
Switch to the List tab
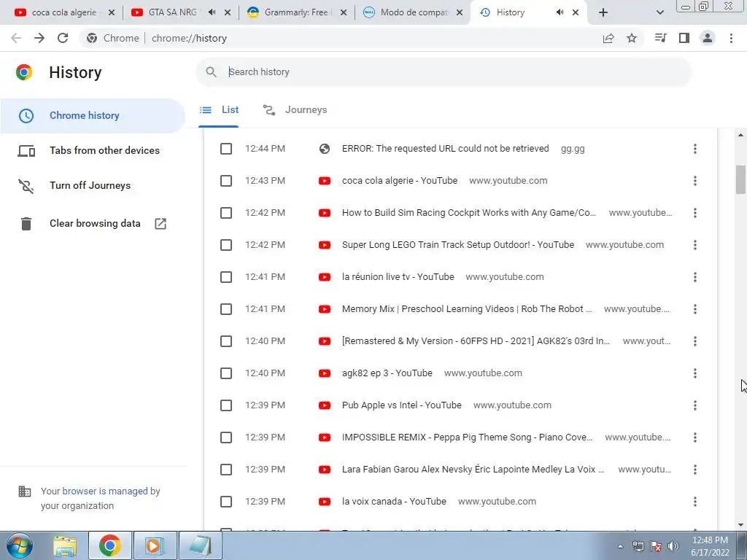[219, 110]
